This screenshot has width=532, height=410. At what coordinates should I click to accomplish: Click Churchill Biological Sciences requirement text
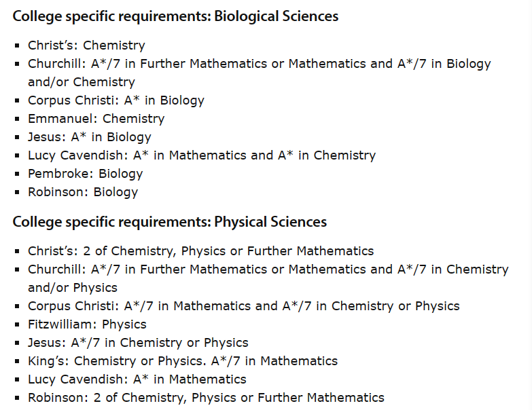(260, 73)
